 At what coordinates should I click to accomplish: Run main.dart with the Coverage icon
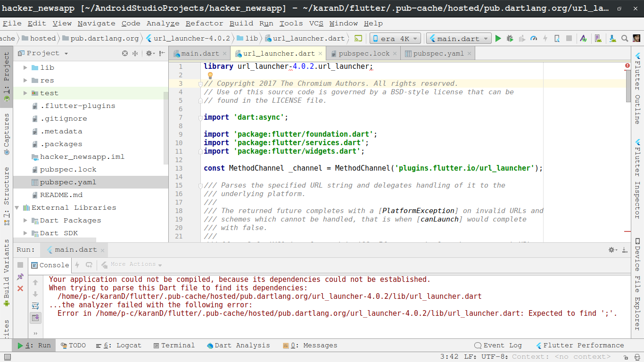point(521,38)
